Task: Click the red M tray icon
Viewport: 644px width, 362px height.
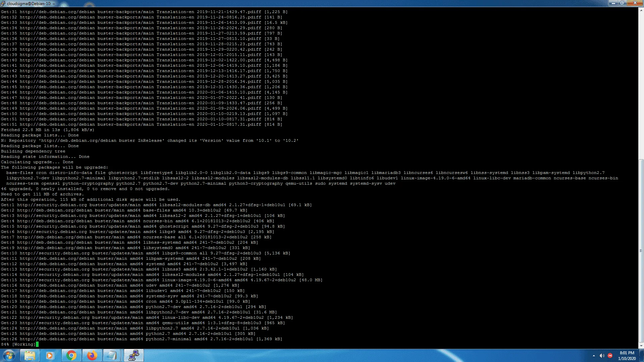Action: tap(610, 356)
